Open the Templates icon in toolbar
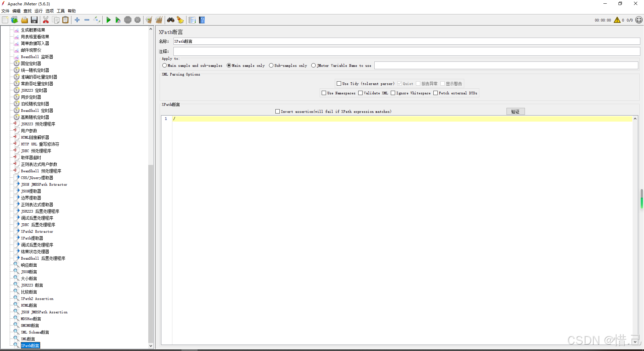 point(14,20)
